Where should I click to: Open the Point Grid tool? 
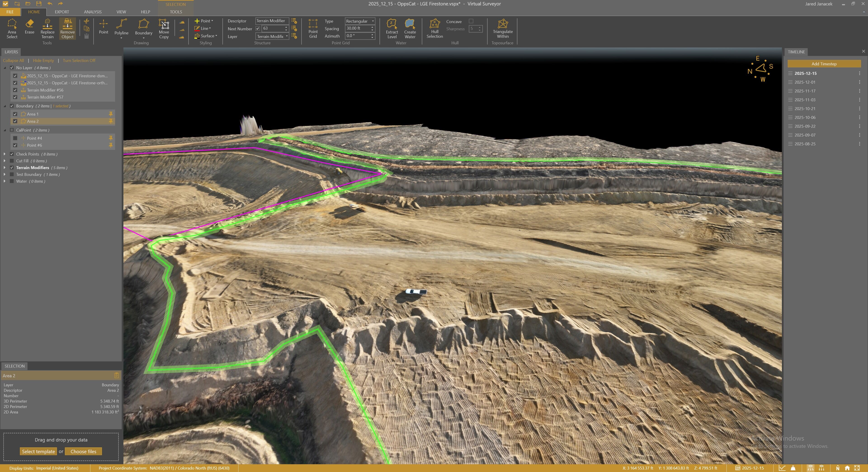[313, 29]
